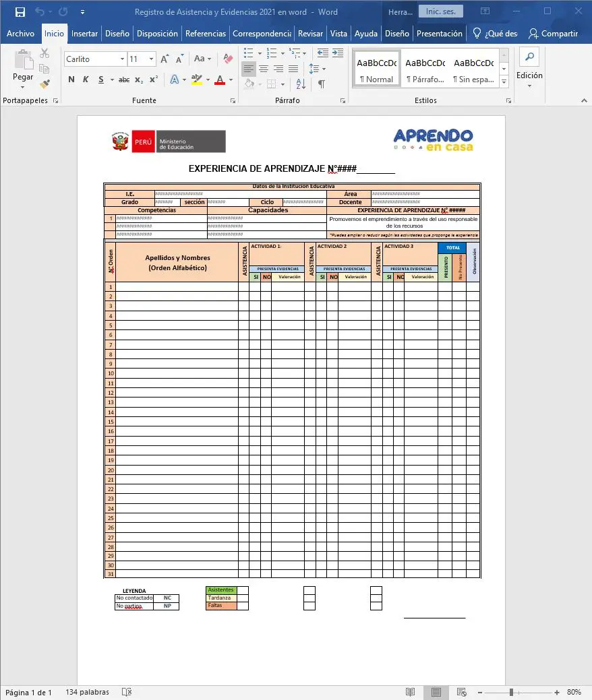
Task: Switch to the Referencias tab
Action: (206, 34)
